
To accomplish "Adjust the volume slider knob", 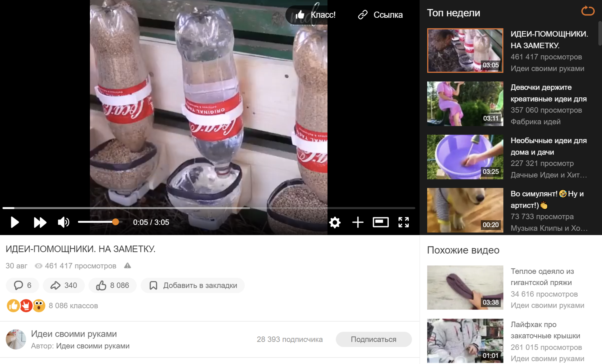I will [x=116, y=222].
